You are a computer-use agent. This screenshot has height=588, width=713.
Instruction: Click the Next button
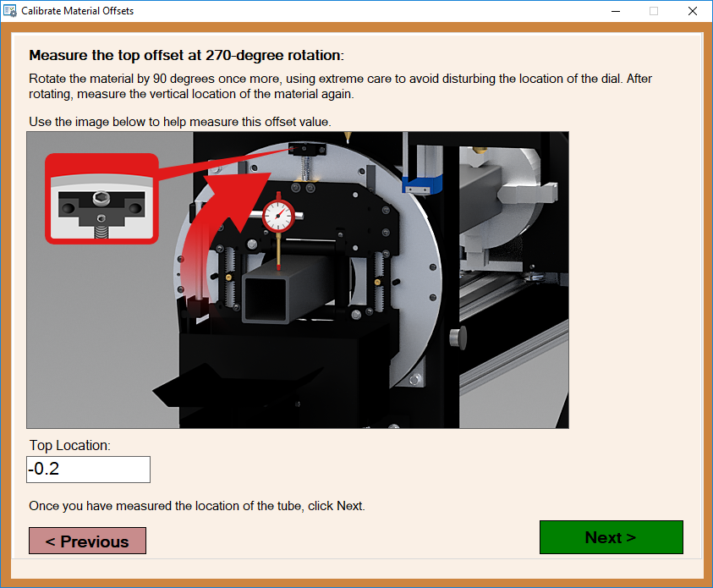[612, 537]
